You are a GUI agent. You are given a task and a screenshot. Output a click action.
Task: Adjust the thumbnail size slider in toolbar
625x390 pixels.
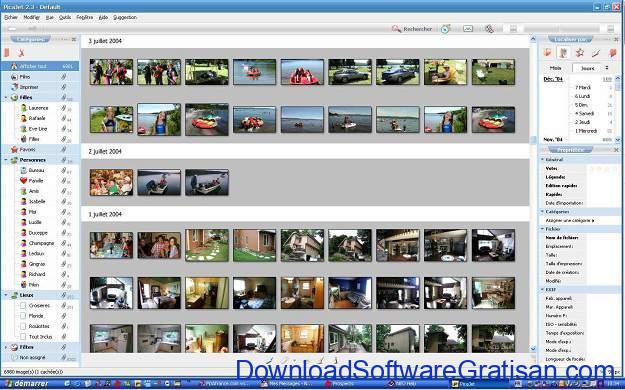[x=561, y=29]
